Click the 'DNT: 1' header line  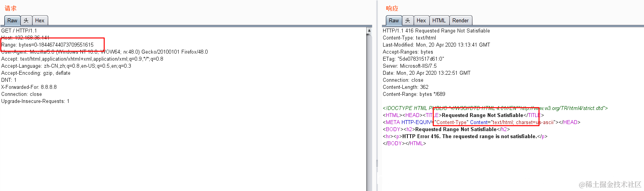tap(9, 80)
